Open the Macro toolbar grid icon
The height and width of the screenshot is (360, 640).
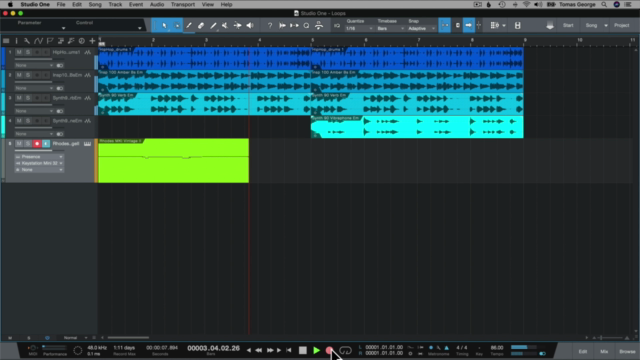tap(495, 25)
